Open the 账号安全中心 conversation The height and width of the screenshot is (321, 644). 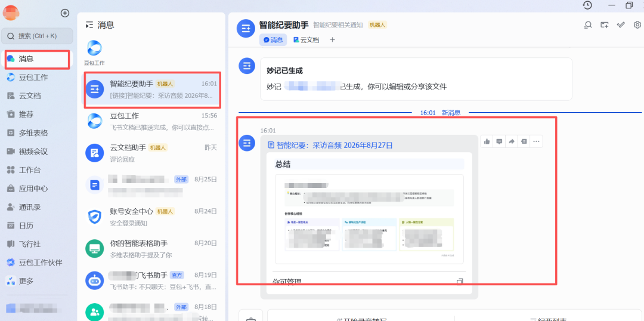pyautogui.click(x=151, y=217)
